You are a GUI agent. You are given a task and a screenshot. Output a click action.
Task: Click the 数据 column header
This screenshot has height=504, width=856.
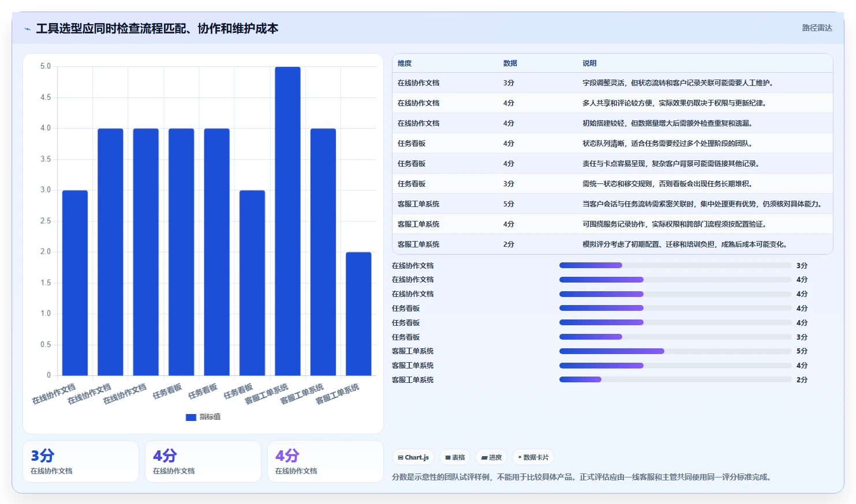[x=510, y=63]
